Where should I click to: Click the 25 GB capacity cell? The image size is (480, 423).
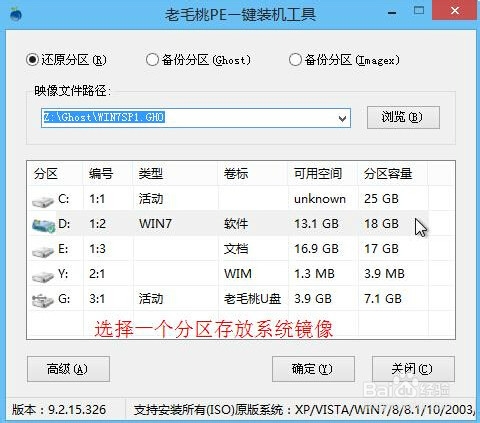381,199
